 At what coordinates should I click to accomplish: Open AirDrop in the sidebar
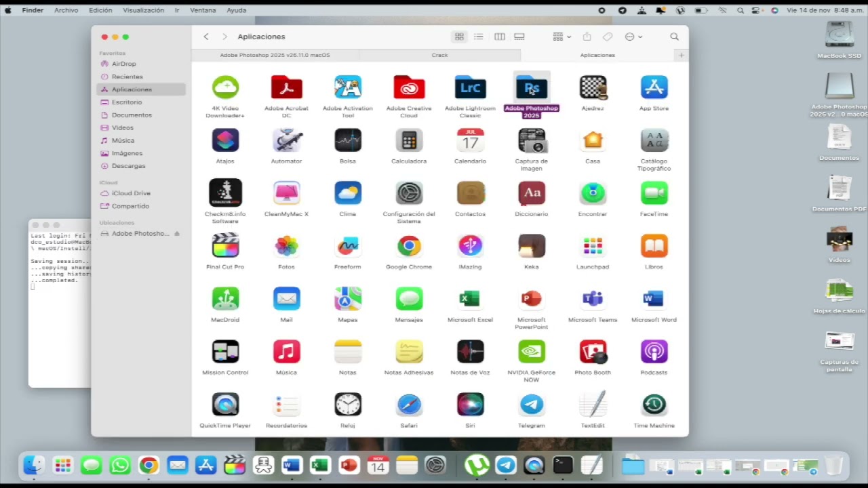point(141,64)
